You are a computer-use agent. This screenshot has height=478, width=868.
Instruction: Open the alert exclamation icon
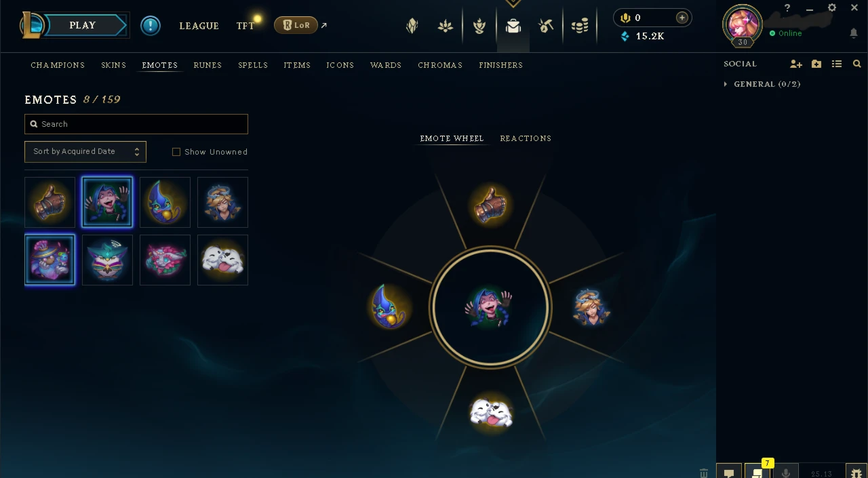tap(151, 26)
